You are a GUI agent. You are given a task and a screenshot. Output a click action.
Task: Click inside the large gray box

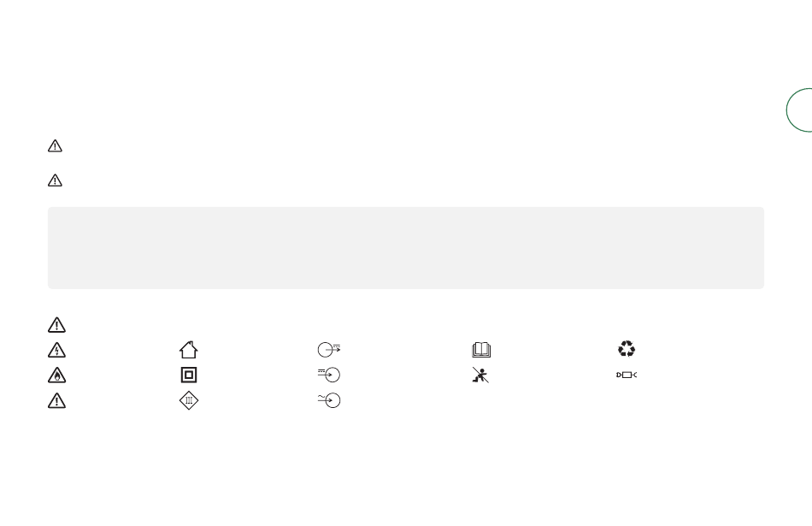click(405, 247)
